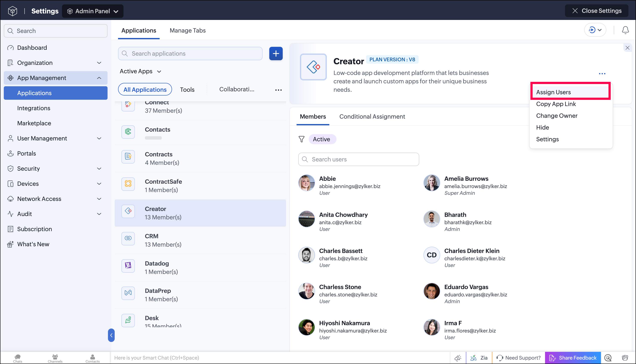This screenshot has height=364, width=636.
Task: Select the Datadog app icon
Action: click(x=128, y=266)
